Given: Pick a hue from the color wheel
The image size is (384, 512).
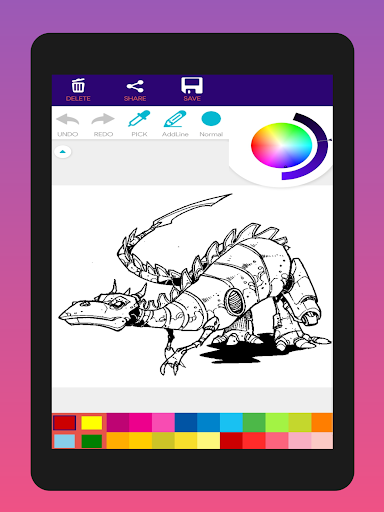Looking at the screenshot, I should 281,145.
